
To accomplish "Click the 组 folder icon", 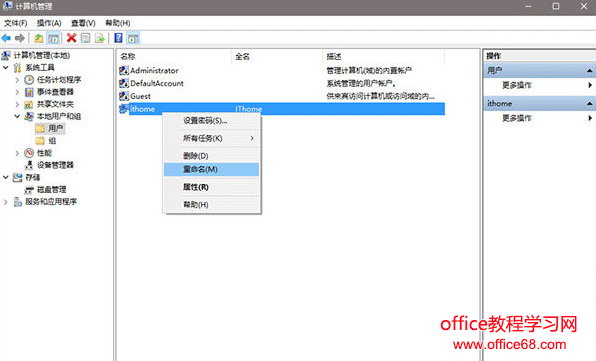I will coord(40,141).
